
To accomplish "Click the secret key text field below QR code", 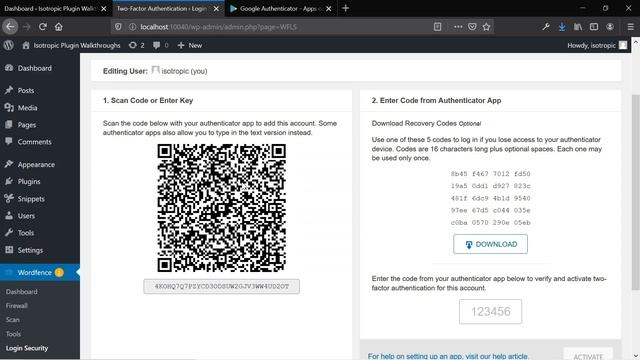I will pos(221,287).
